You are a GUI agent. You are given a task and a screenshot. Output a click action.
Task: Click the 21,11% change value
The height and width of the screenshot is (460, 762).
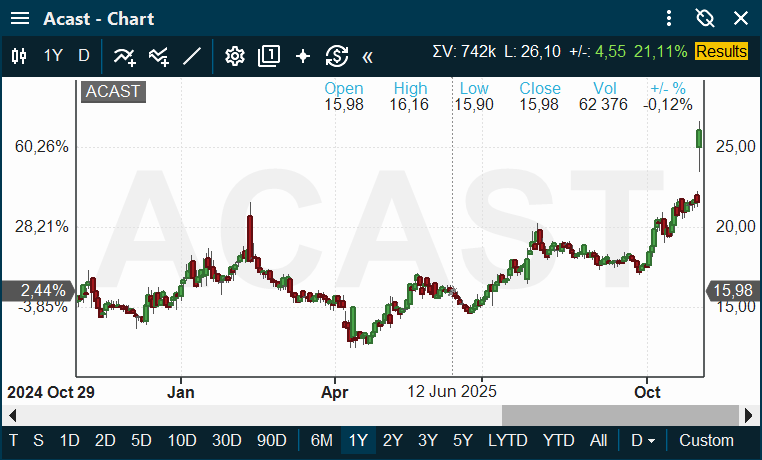tap(660, 51)
